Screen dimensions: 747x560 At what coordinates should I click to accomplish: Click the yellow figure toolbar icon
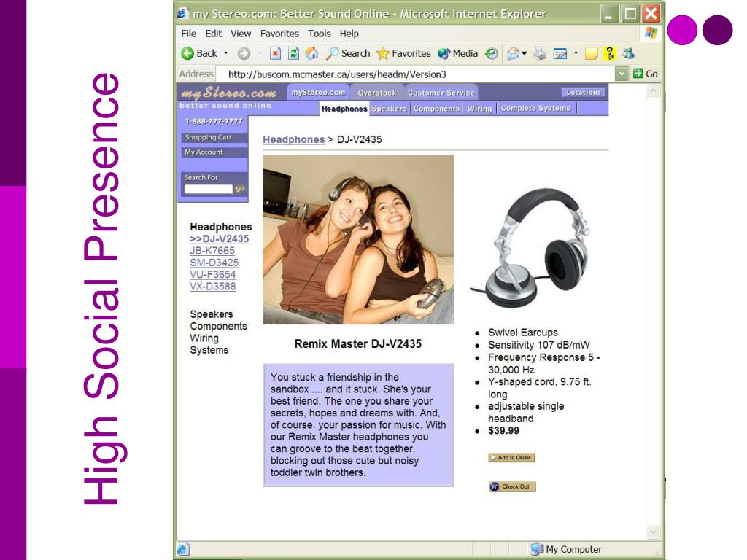610,53
